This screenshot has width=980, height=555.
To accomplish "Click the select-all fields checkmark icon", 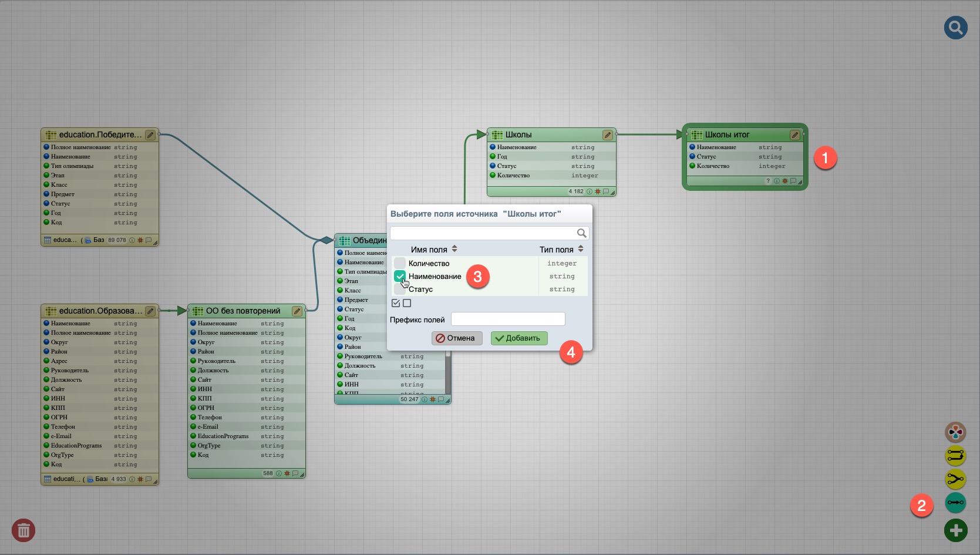I will tap(396, 303).
